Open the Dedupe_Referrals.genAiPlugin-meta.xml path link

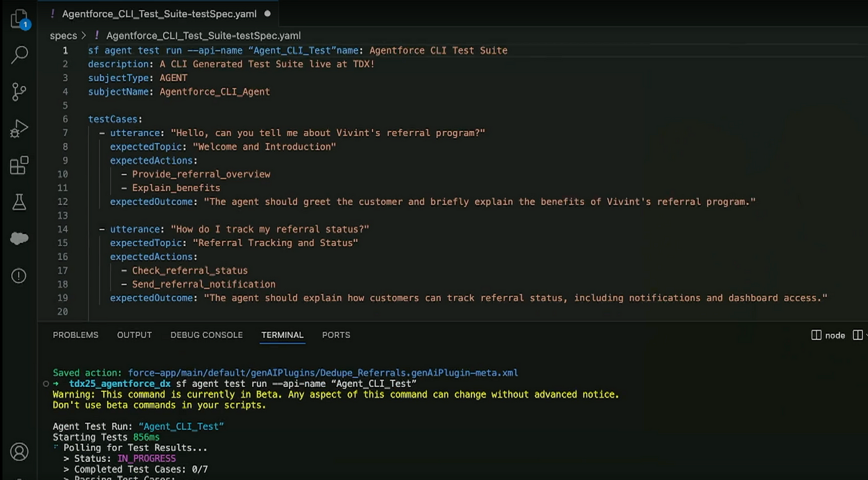[x=322, y=373]
